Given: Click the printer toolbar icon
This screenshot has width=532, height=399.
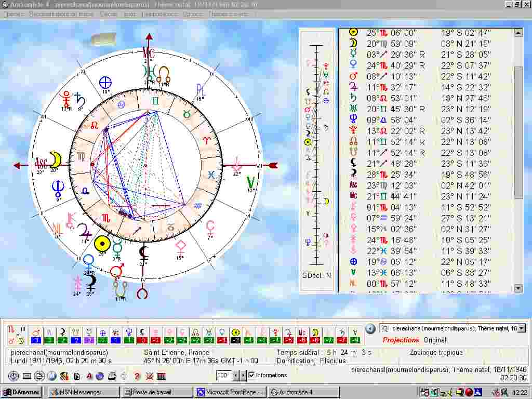Looking at the screenshot, I should click(112, 376).
